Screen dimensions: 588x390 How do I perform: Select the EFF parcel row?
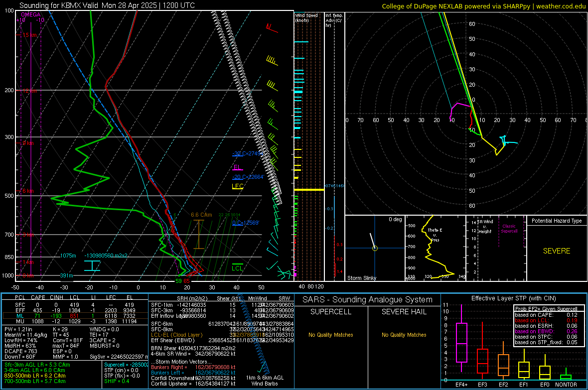[x=75, y=310]
